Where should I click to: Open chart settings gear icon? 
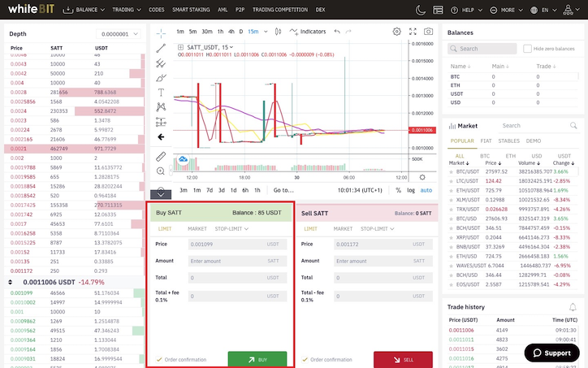pyautogui.click(x=397, y=32)
